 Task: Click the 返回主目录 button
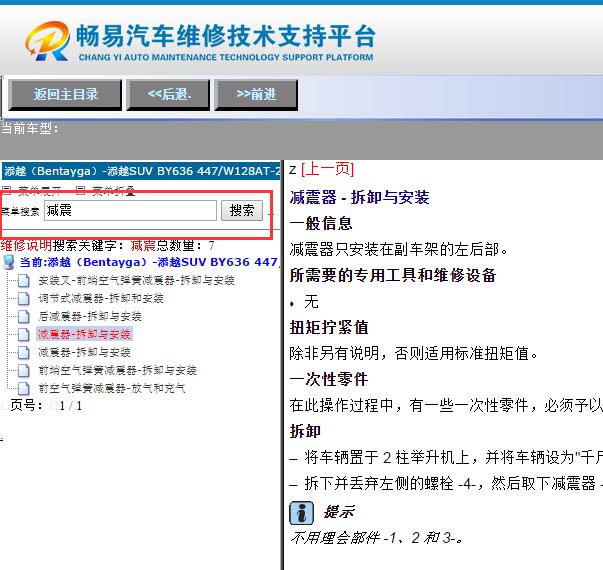click(65, 95)
